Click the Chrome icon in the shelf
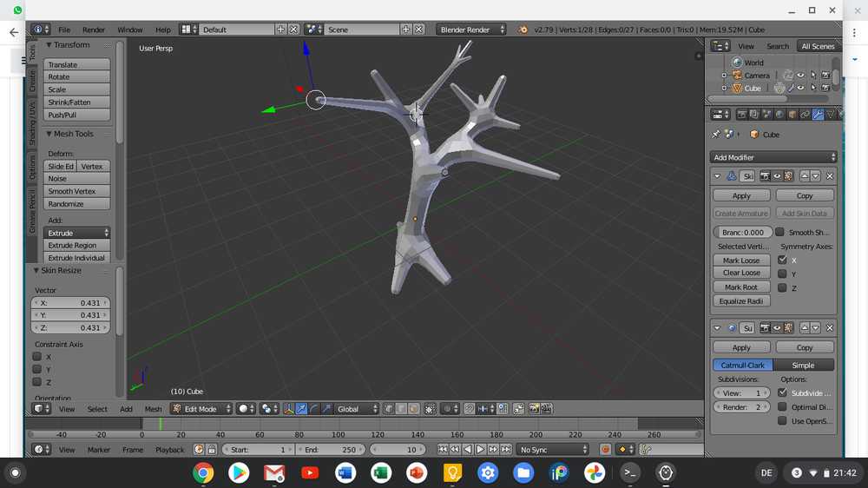This screenshot has width=868, height=488. [203, 473]
